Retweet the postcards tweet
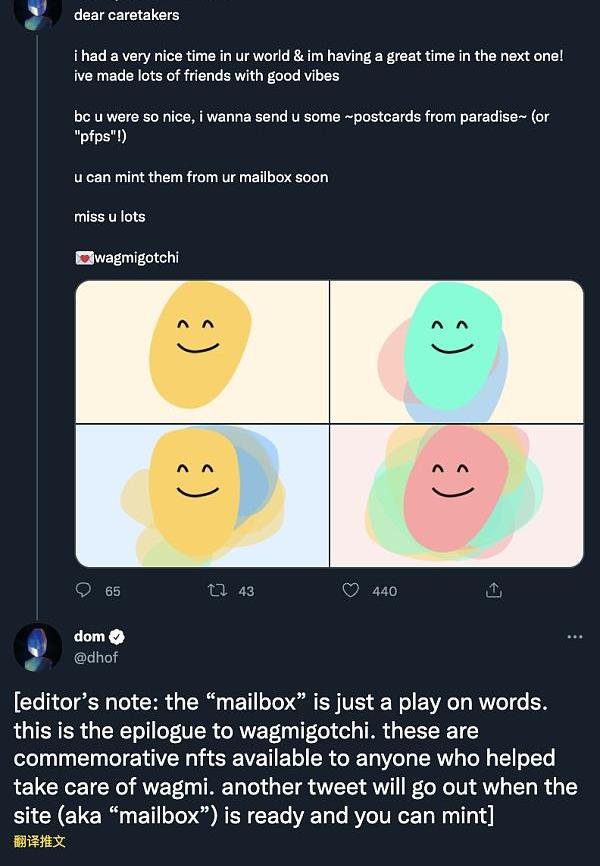Screen dimensions: 600x866 coord(216,590)
